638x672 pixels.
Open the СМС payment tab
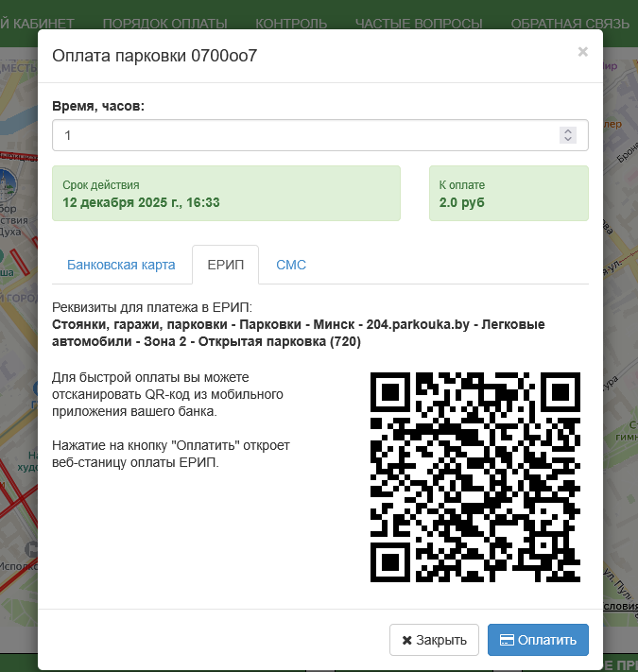tap(291, 265)
